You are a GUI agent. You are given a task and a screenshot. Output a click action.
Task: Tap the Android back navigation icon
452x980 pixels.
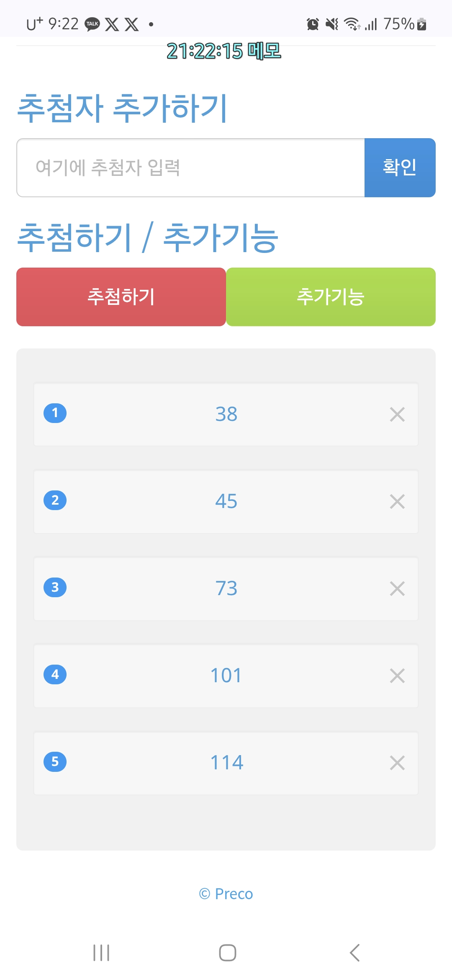354,953
